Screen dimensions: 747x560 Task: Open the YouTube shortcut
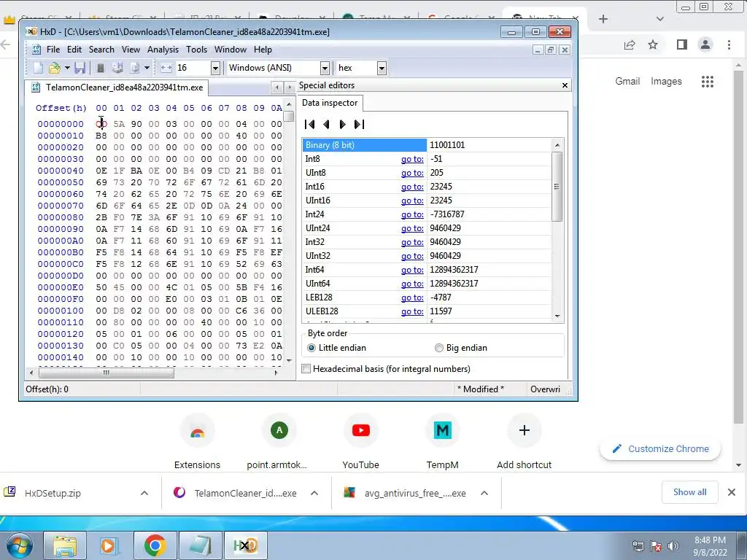(x=360, y=430)
